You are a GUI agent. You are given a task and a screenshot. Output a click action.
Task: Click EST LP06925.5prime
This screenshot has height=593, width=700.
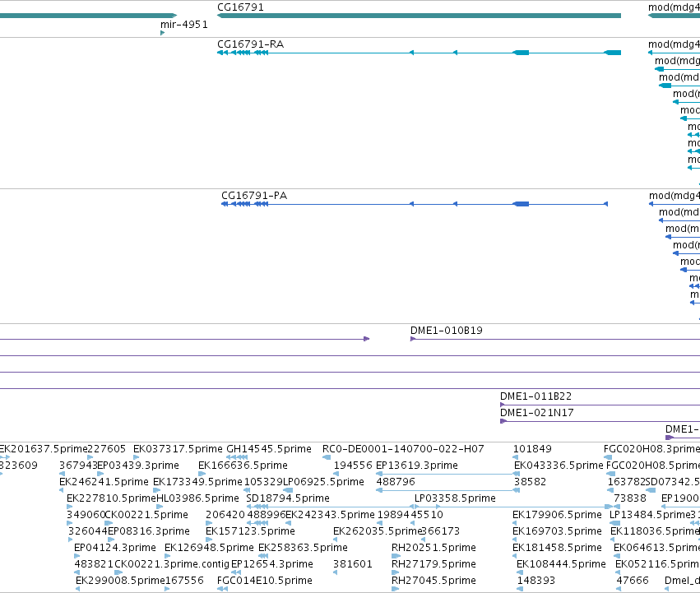coord(323,482)
